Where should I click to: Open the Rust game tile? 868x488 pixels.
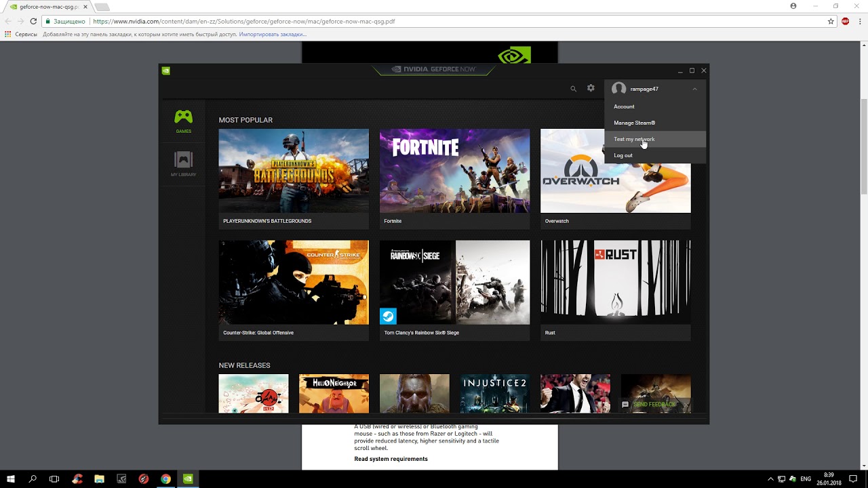pos(615,290)
